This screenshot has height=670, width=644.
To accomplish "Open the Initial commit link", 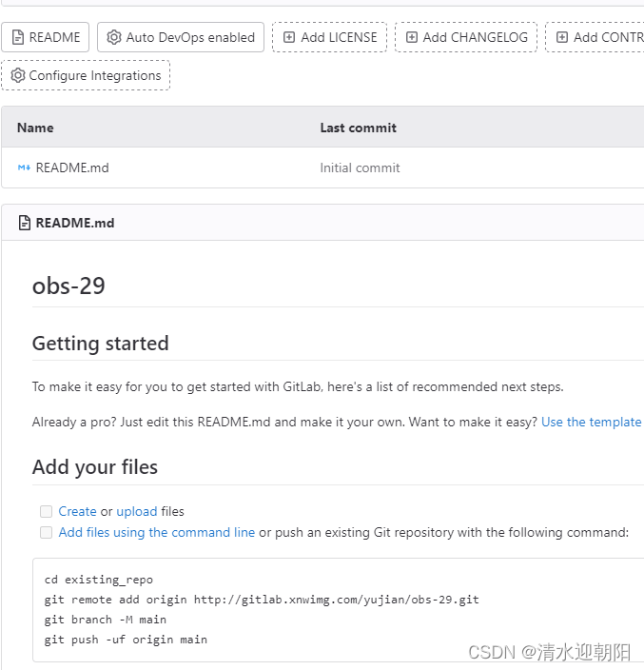I will 360,167.
